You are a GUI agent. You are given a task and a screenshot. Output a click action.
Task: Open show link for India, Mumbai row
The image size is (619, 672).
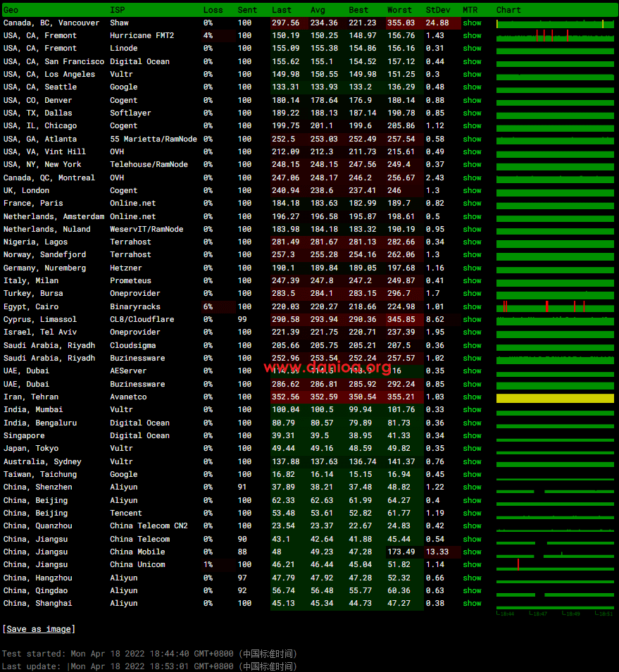point(472,410)
